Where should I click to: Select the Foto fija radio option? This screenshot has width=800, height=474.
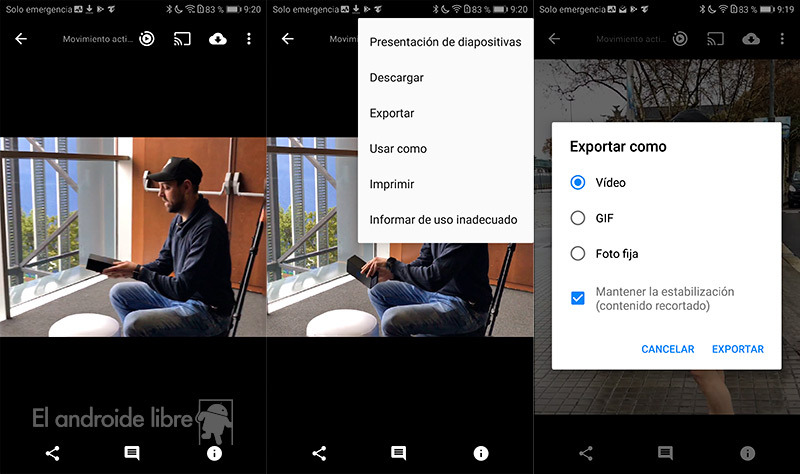(577, 254)
